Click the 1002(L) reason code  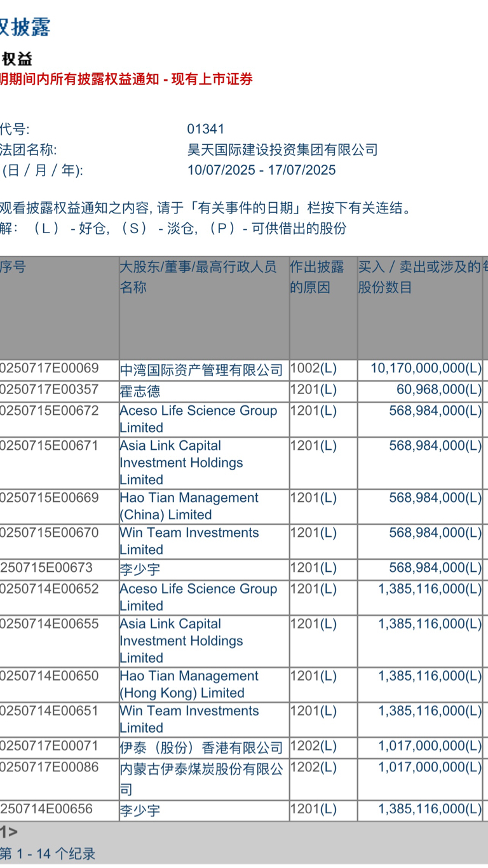coord(313,369)
